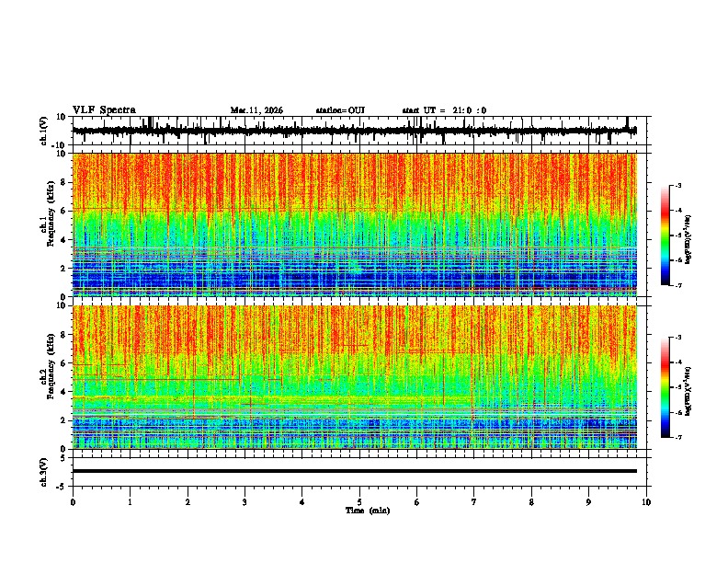This screenshot has width=728, height=563.
Task: Click the "Time (min)" x-axis label
Action: tap(368, 511)
